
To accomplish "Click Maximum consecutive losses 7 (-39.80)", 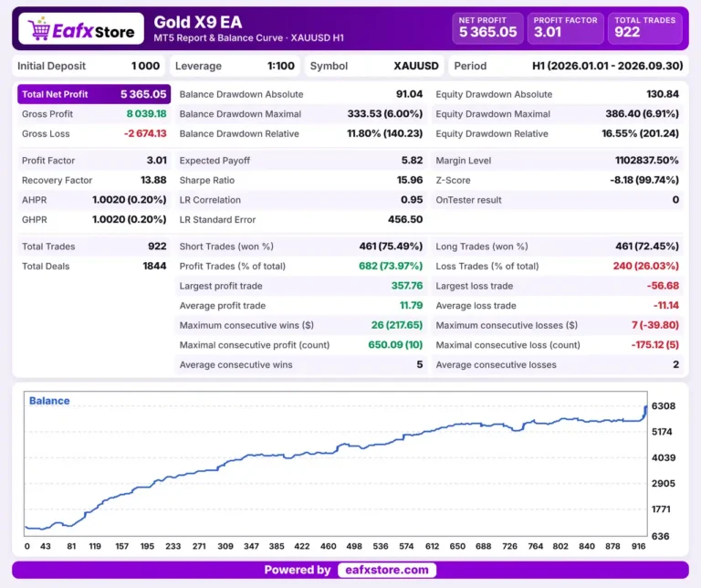I will (x=655, y=325).
